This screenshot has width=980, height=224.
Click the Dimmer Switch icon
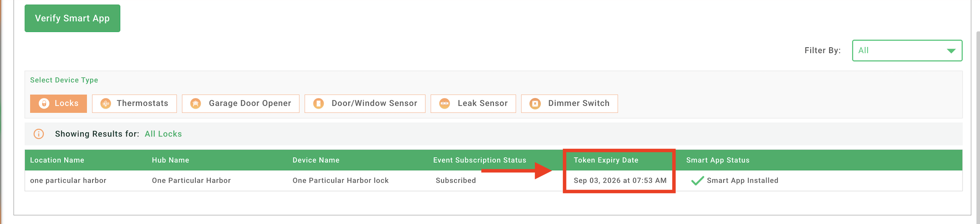(x=535, y=104)
